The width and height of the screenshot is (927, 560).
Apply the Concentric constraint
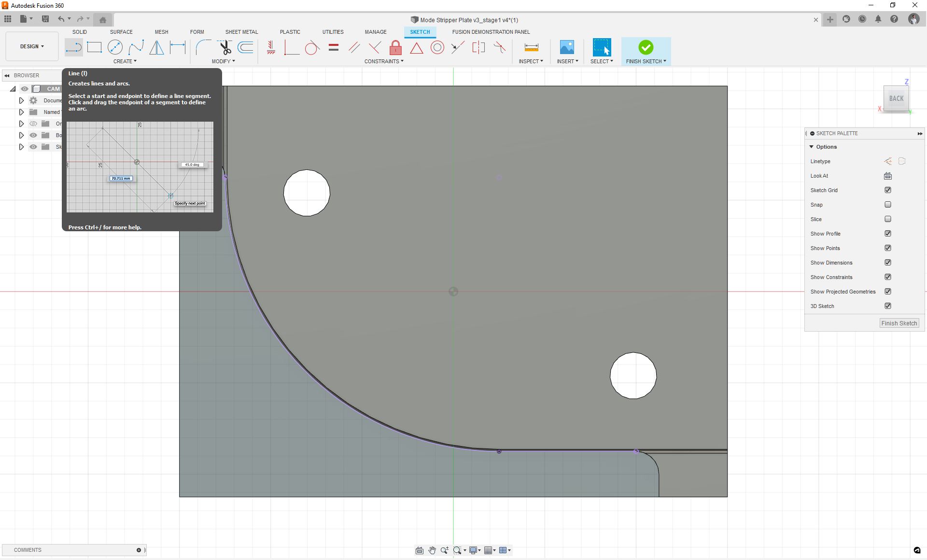pos(437,47)
